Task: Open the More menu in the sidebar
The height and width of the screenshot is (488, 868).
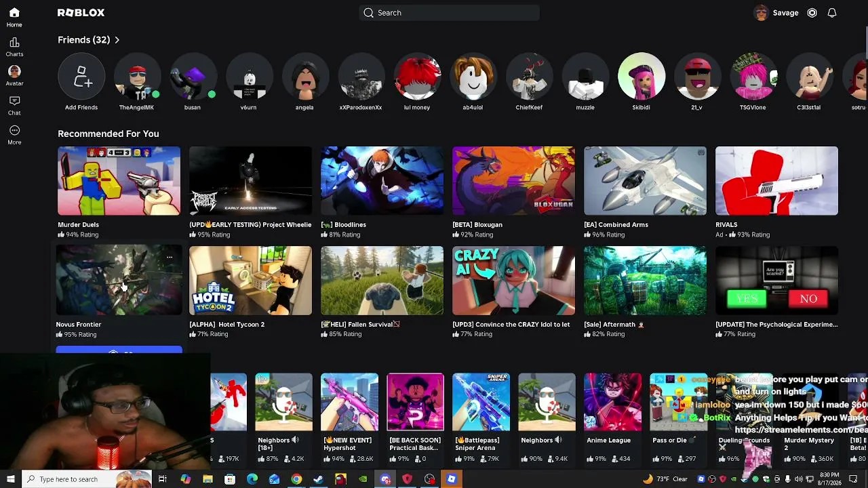Action: click(14, 134)
